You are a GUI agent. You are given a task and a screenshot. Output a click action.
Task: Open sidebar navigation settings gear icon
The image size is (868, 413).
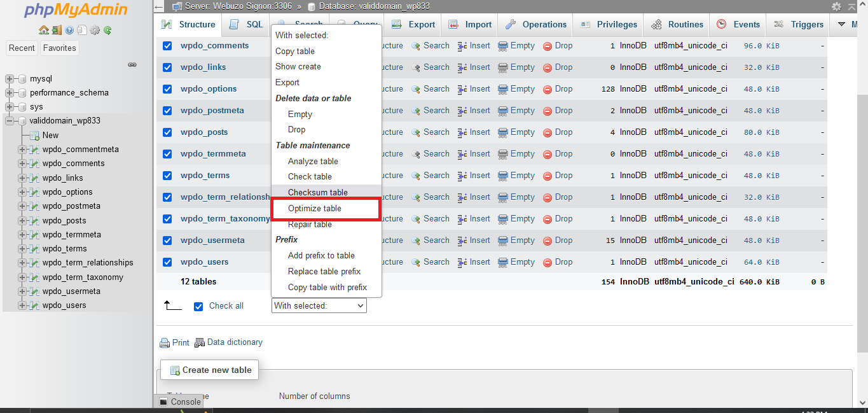95,30
